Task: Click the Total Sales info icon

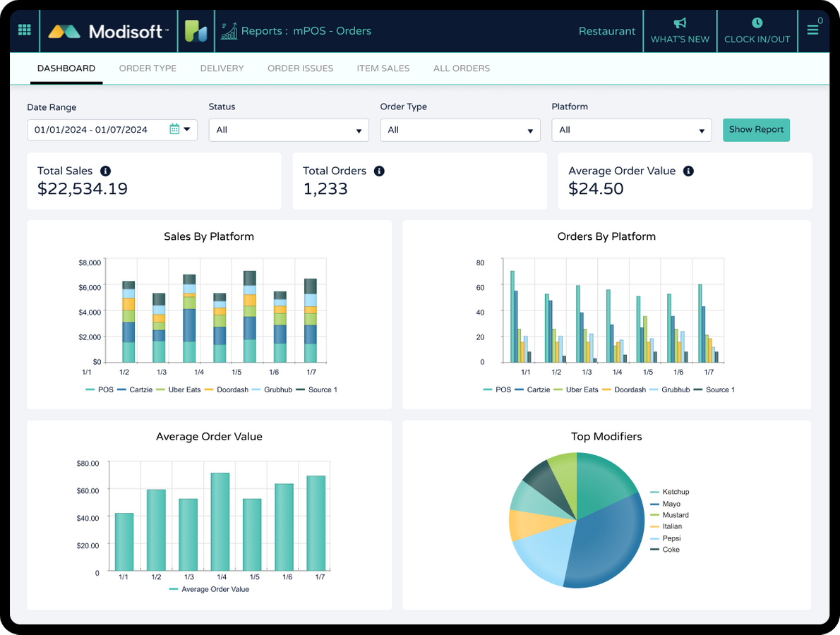Action: tap(105, 171)
